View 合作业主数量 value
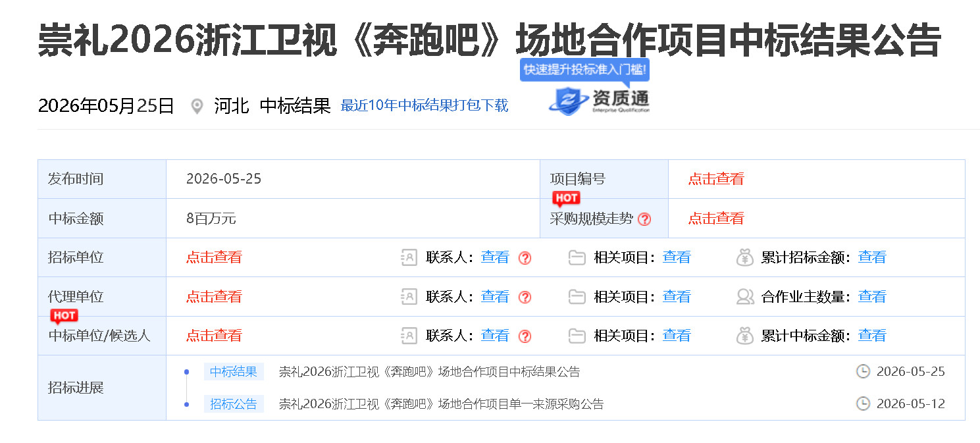980x443 pixels. click(x=872, y=297)
